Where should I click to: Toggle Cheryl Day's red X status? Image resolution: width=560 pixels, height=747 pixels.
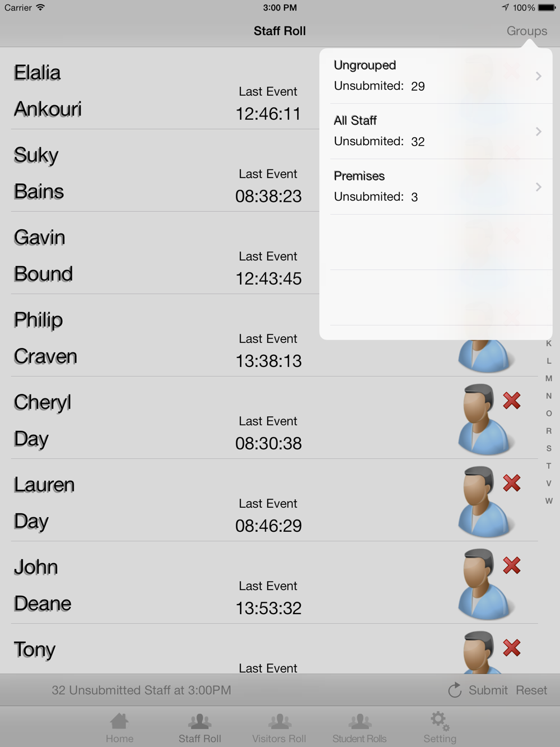pyautogui.click(x=512, y=401)
